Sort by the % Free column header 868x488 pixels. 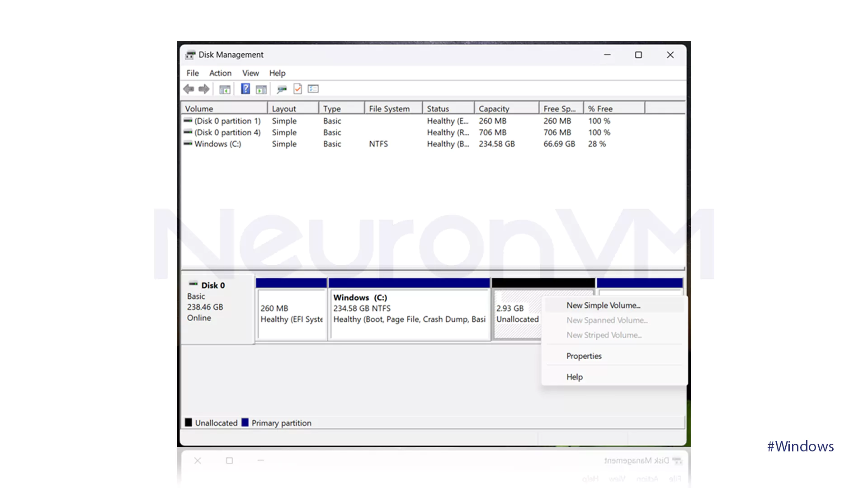point(614,108)
